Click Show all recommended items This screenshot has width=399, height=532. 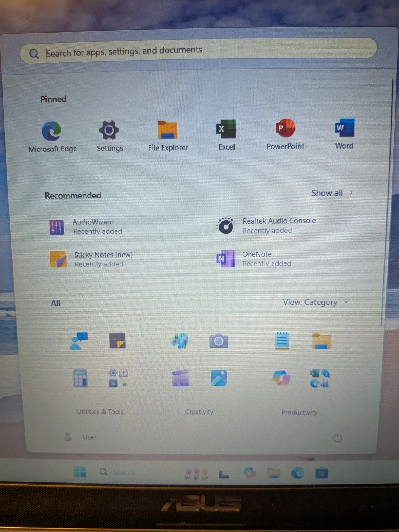click(332, 193)
